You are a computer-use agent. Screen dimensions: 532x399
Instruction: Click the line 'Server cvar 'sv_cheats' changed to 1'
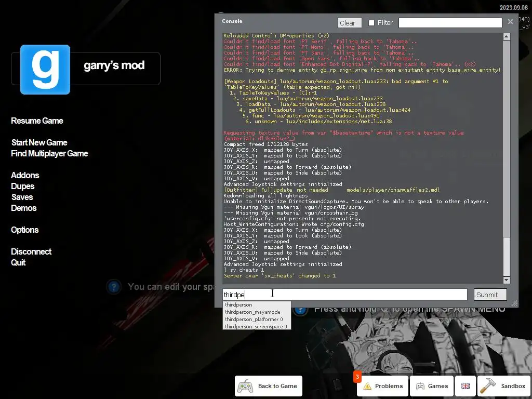click(x=280, y=276)
